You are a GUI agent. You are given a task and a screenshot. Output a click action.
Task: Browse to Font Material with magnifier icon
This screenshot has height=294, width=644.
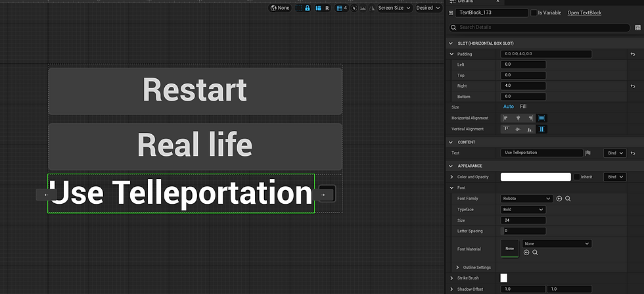535,253
